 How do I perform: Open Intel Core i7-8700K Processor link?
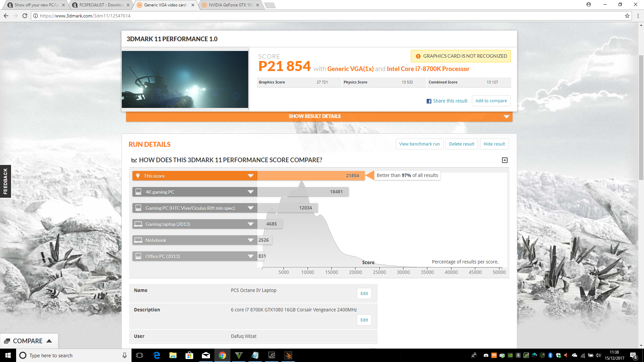[x=428, y=69]
